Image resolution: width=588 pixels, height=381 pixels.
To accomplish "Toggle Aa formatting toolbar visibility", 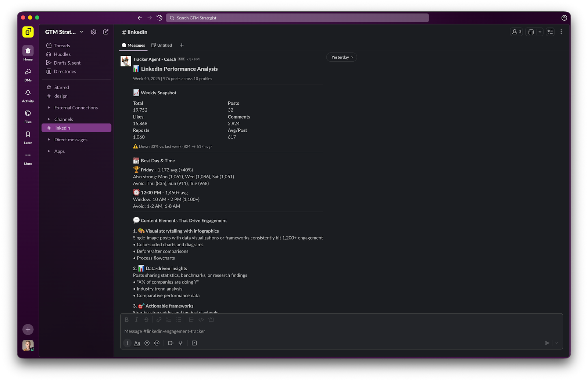I will click(137, 343).
